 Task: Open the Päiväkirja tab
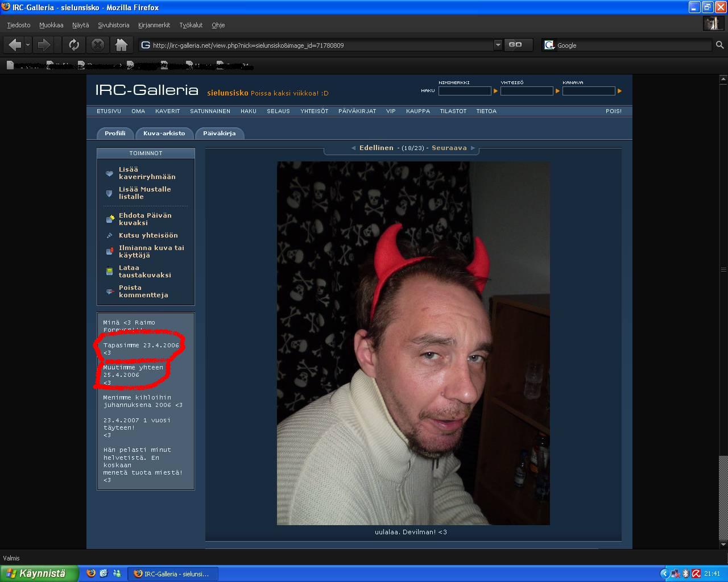[219, 133]
